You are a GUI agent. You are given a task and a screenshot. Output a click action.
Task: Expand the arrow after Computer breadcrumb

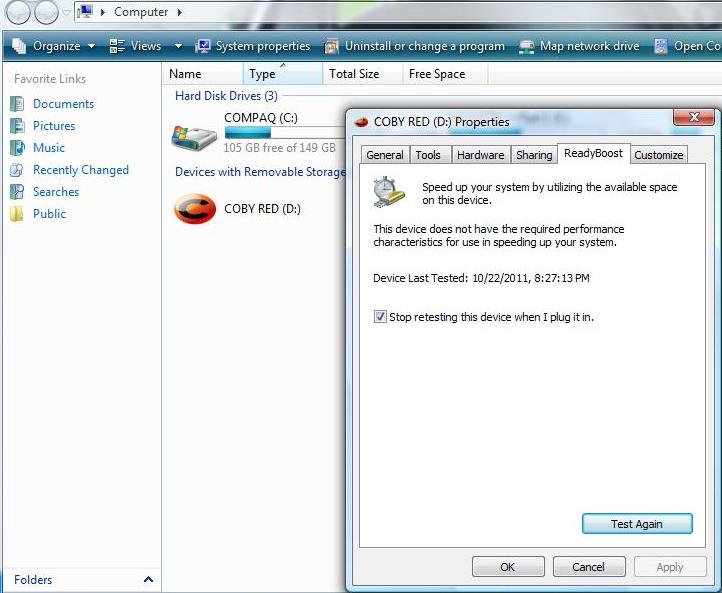[x=180, y=12]
